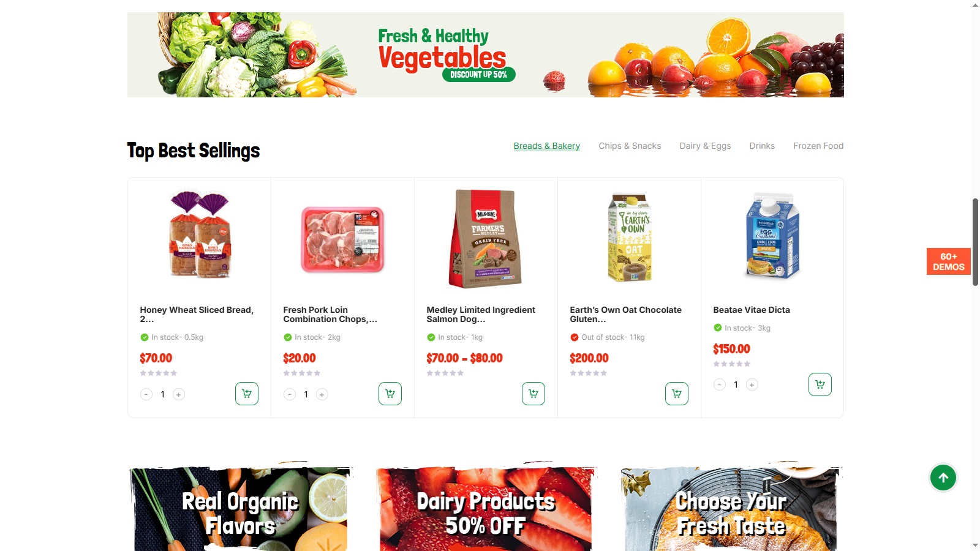Viewport: 980px width, 551px height.
Task: Open the Earth's Own Oat Chocolate product link
Action: (625, 314)
